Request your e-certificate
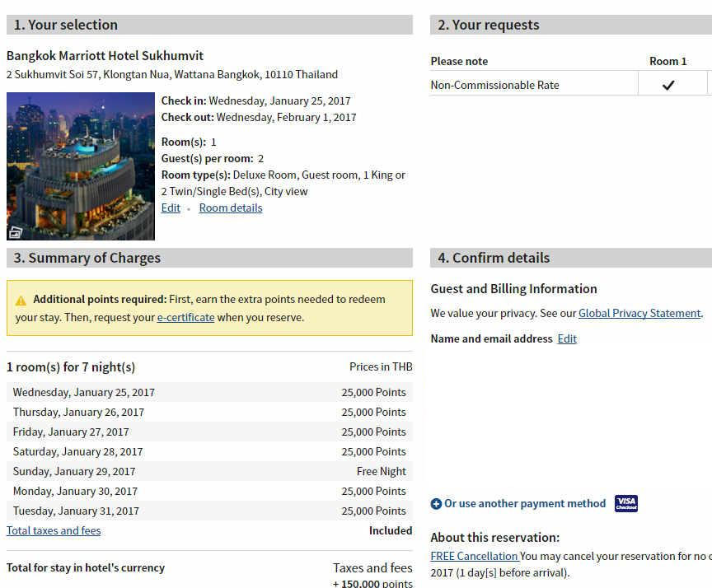 click(x=185, y=316)
